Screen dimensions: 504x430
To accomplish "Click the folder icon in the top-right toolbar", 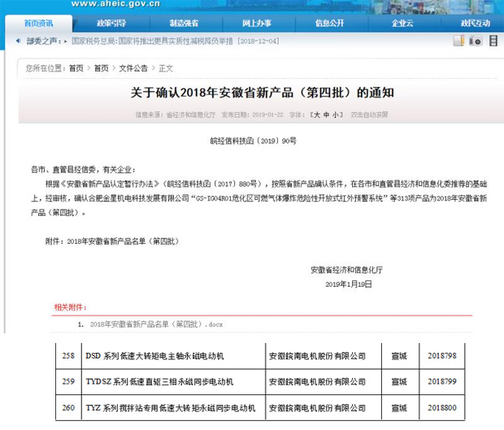I will click(459, 39).
